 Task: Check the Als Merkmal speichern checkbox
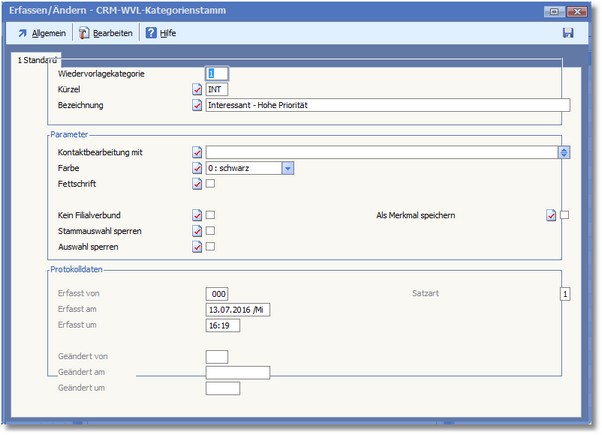565,215
